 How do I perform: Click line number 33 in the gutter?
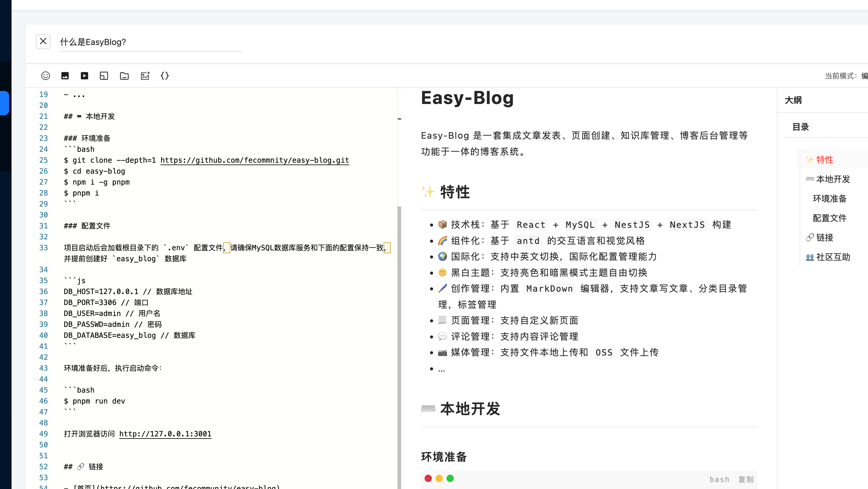tap(43, 248)
